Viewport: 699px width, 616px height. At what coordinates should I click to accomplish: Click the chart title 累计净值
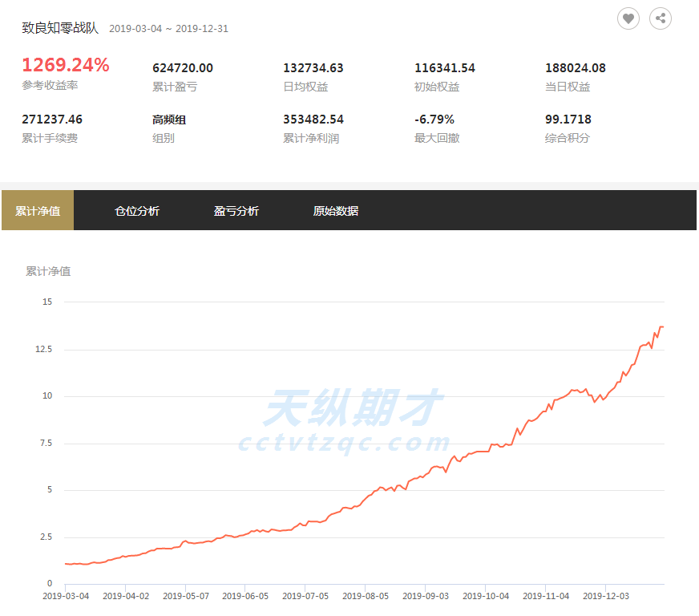[x=48, y=271]
